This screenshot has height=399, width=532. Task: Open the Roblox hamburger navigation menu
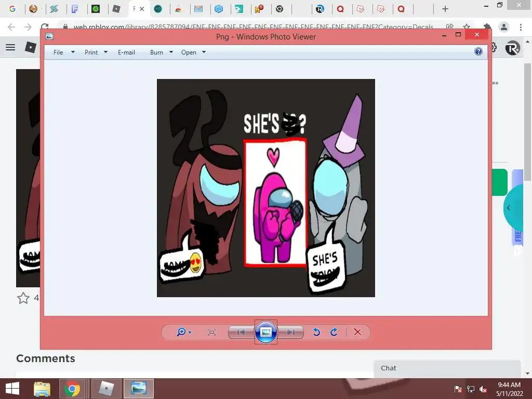(10, 47)
